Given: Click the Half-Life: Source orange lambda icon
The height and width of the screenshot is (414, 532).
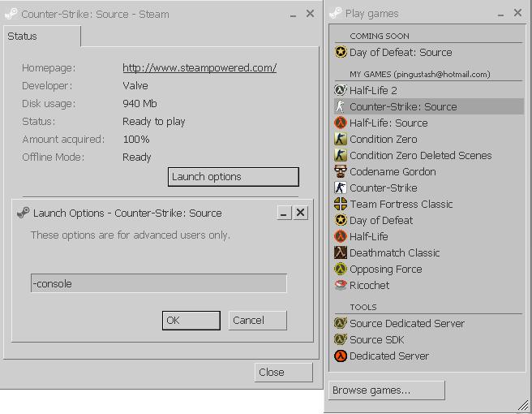Looking at the screenshot, I should 341,123.
